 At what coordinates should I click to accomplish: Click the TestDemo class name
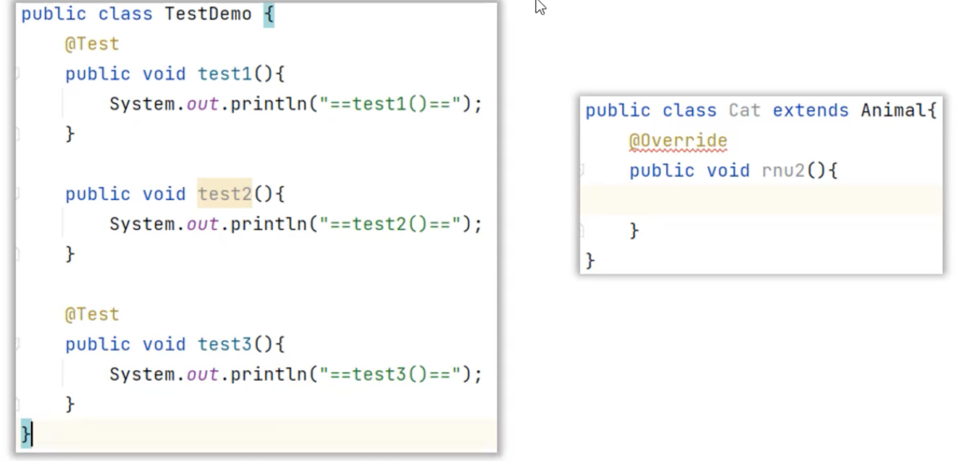(x=208, y=14)
